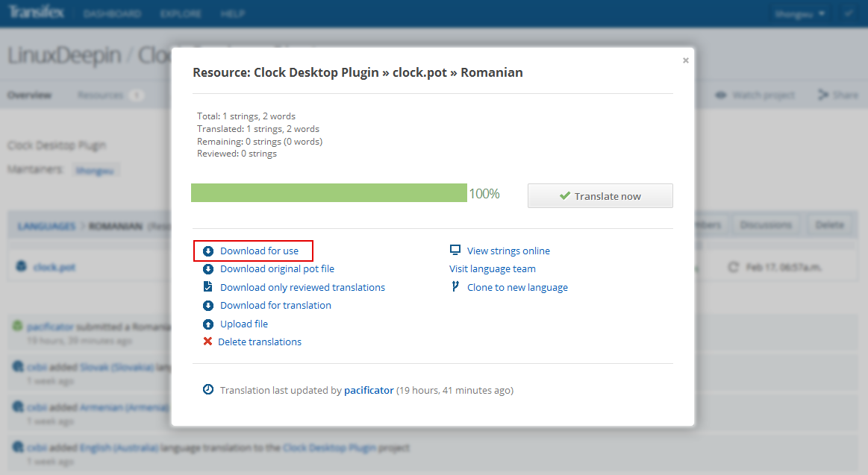Click the text 'Translated: 1 strings, 2 words'
This screenshot has height=475, width=868.
click(258, 129)
